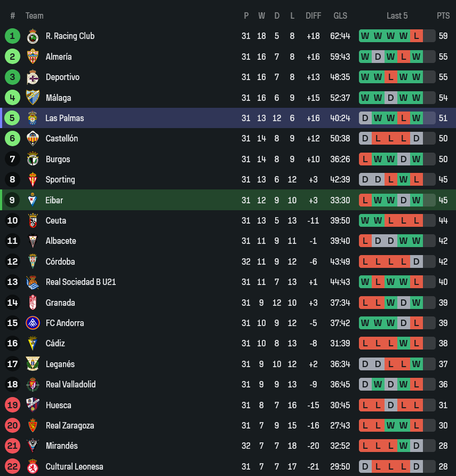This screenshot has height=476, width=456.
Task: Click the position 22 rank badge
Action: 12,466
